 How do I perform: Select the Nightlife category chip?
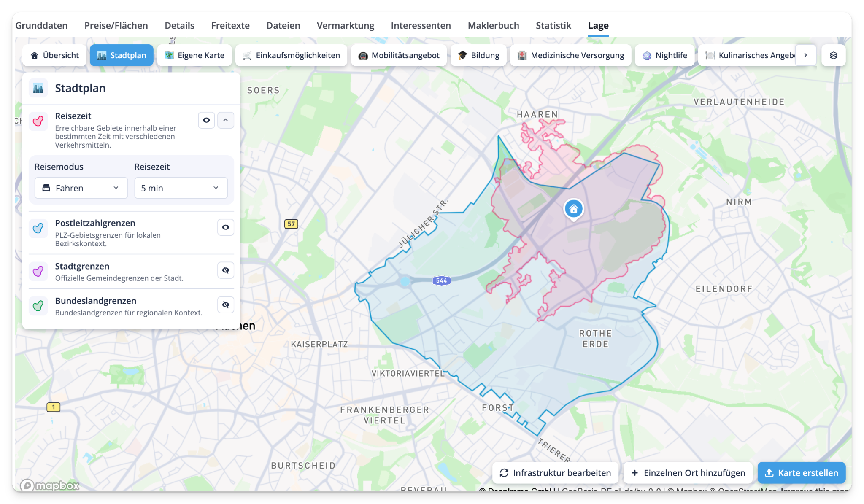[664, 55]
